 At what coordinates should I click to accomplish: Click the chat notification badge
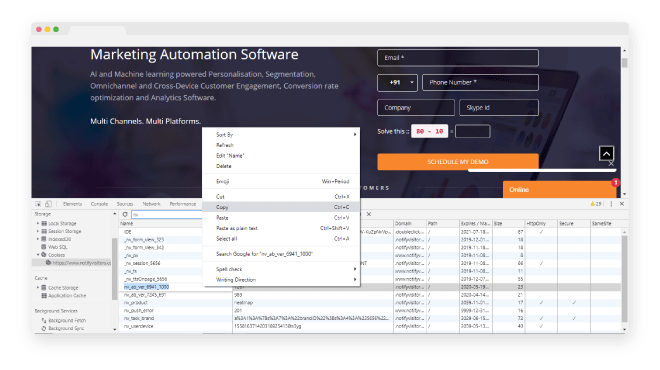(x=615, y=183)
